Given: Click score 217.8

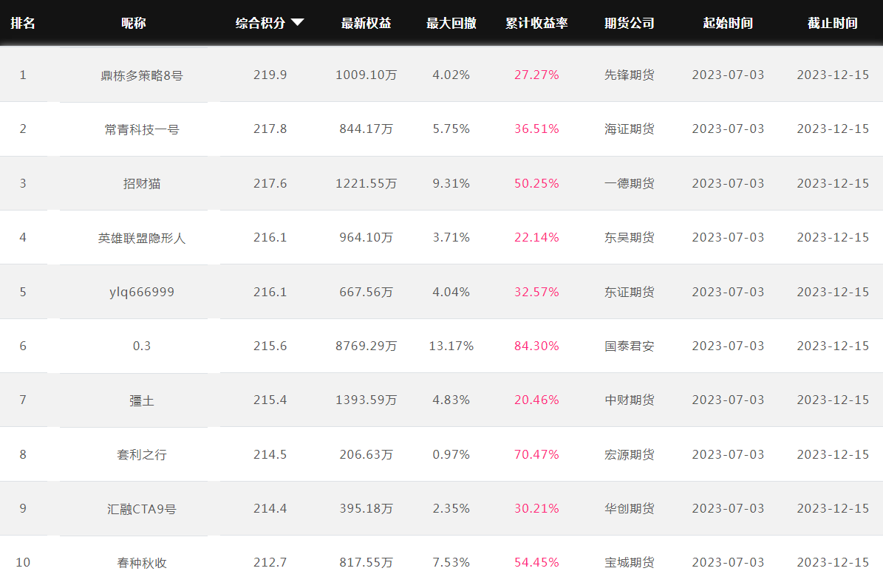Looking at the screenshot, I should pos(270,129).
